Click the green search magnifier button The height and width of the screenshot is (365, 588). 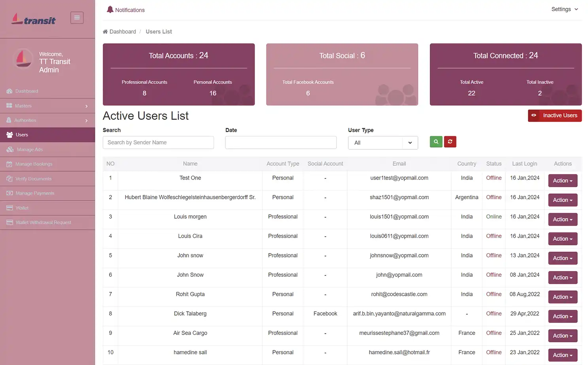436,142
